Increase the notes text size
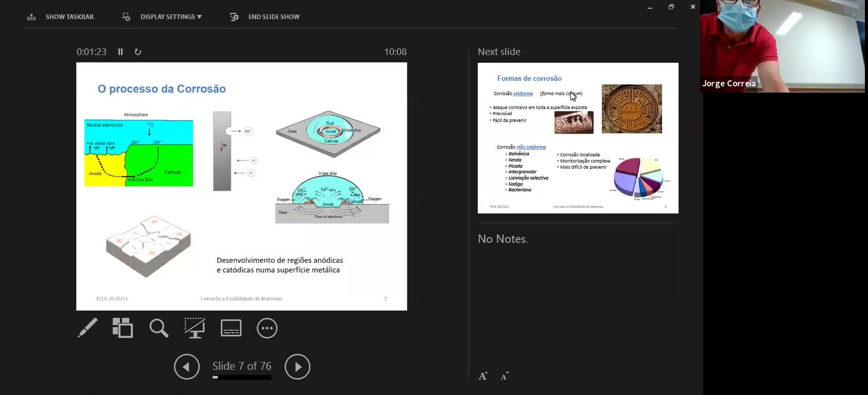 click(483, 376)
